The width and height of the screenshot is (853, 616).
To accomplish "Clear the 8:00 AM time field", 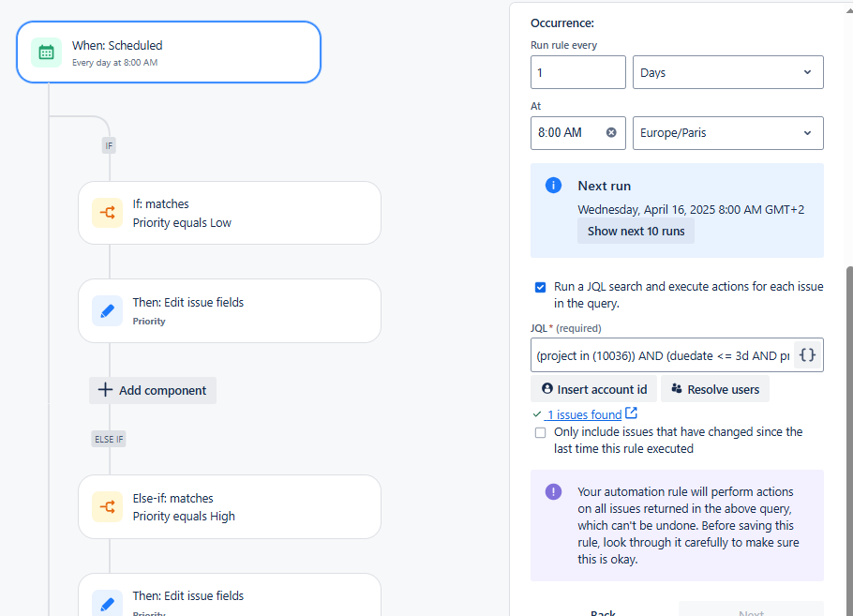I will coord(611,132).
